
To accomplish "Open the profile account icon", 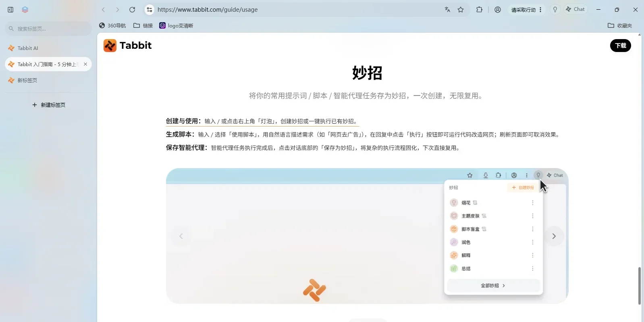I will pos(498,10).
